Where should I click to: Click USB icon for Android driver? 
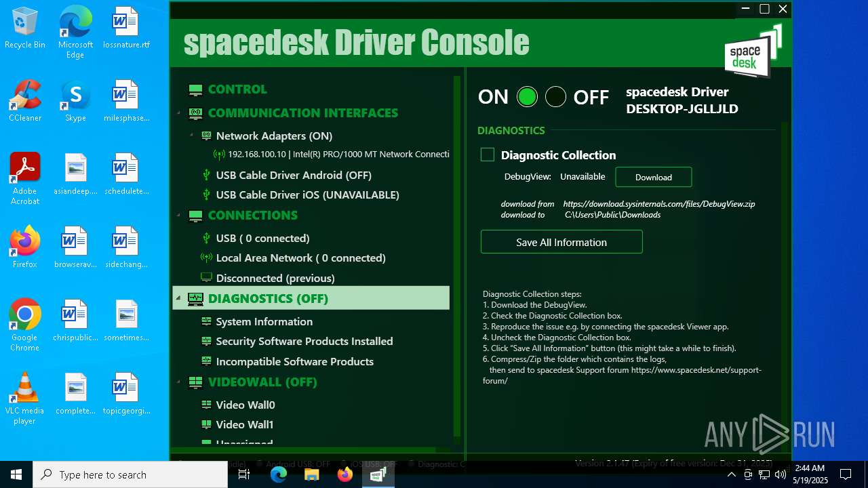coord(206,175)
